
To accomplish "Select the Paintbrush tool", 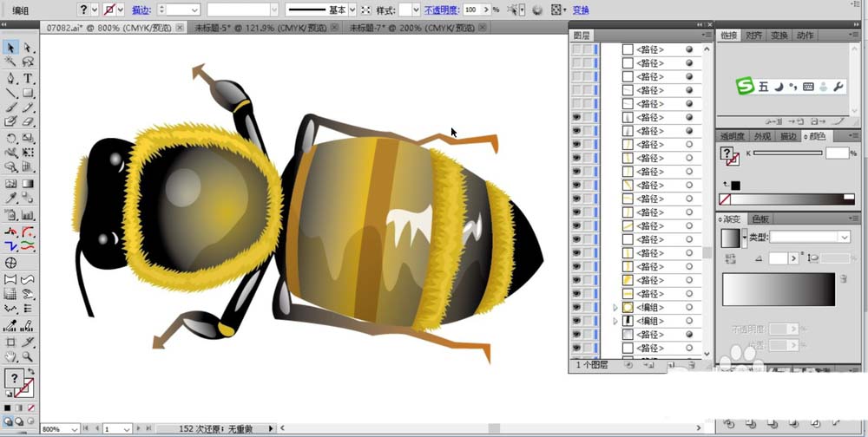I will [11, 108].
